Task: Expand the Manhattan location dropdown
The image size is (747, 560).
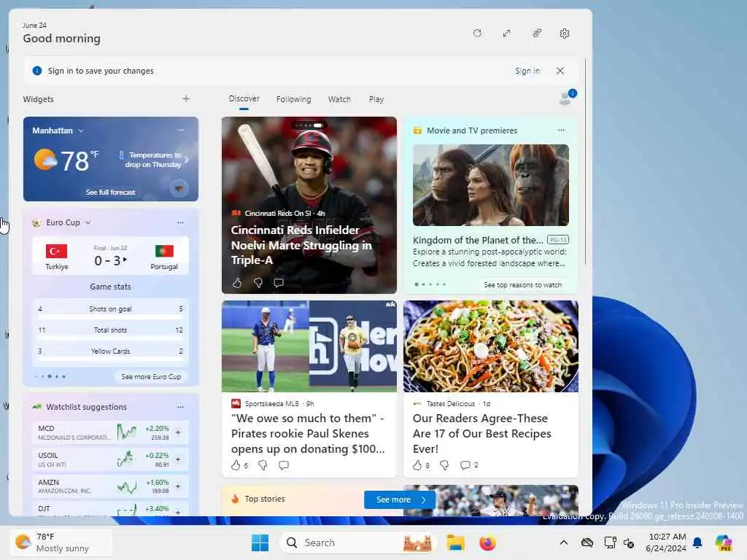Action: coord(81,131)
